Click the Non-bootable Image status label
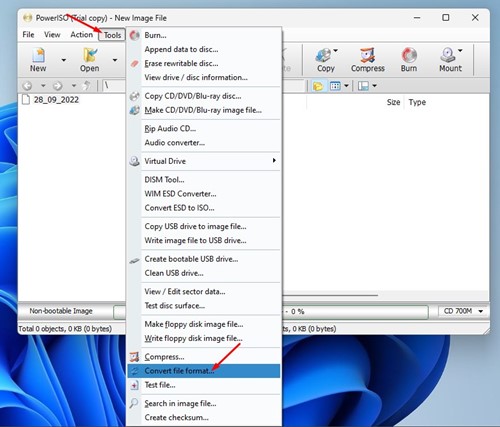500x427 pixels. click(61, 311)
